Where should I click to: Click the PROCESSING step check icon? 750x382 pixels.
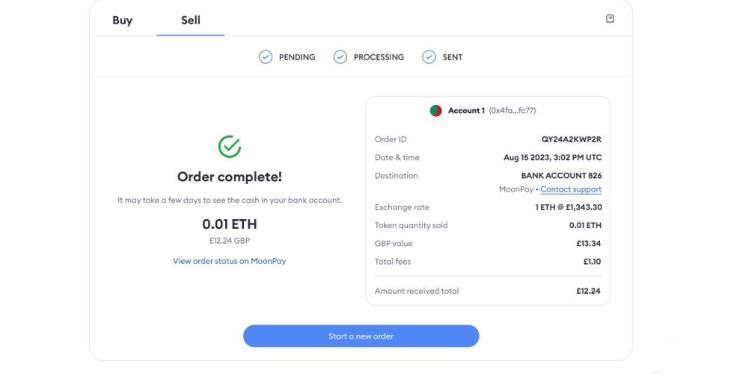point(340,57)
